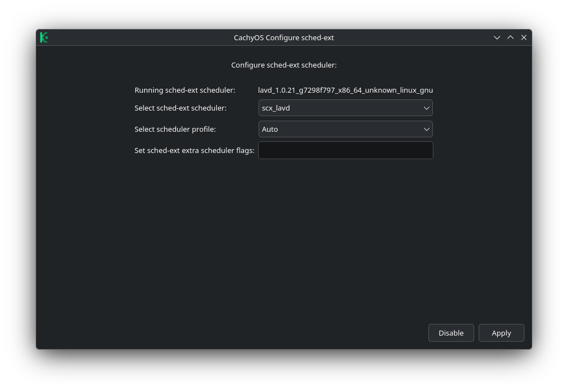Expand the profile selector using its chevron arrow

426,129
